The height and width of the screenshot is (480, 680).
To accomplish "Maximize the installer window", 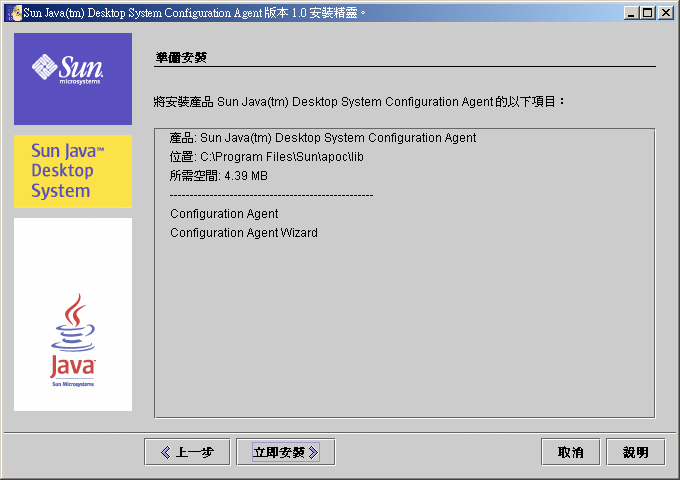I will (647, 13).
